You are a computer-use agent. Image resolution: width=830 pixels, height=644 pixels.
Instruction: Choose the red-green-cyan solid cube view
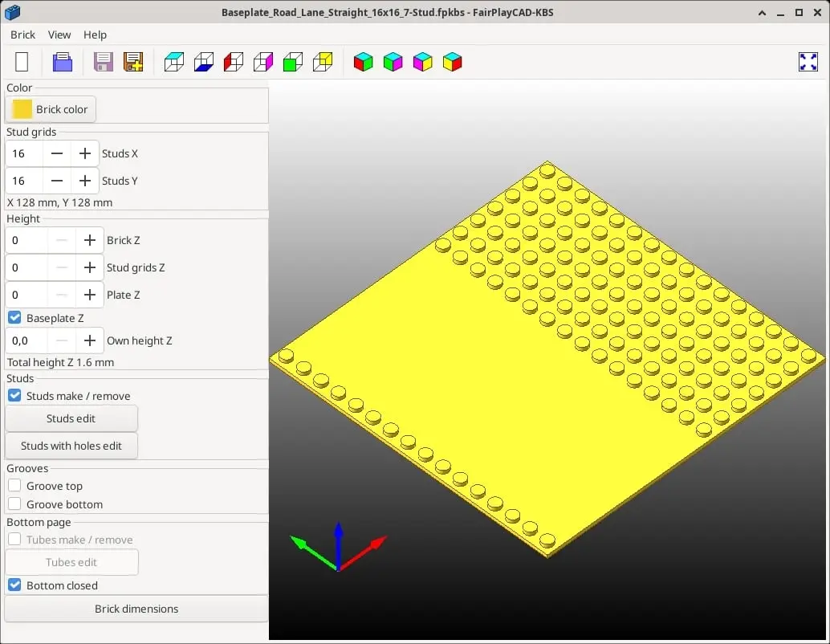click(363, 62)
